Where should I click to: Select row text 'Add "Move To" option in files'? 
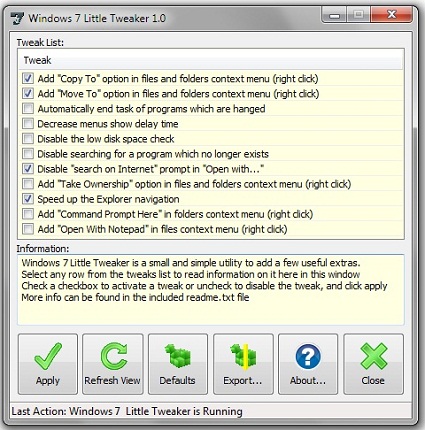click(178, 94)
